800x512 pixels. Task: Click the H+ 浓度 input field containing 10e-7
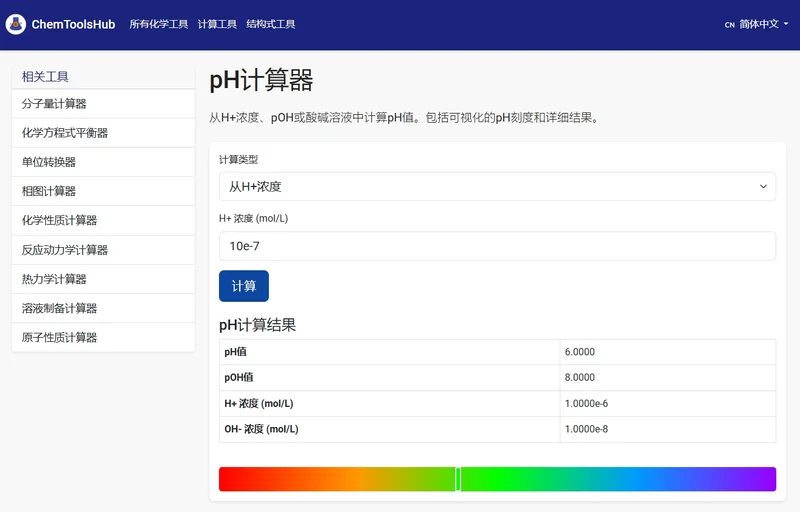pyautogui.click(x=497, y=246)
